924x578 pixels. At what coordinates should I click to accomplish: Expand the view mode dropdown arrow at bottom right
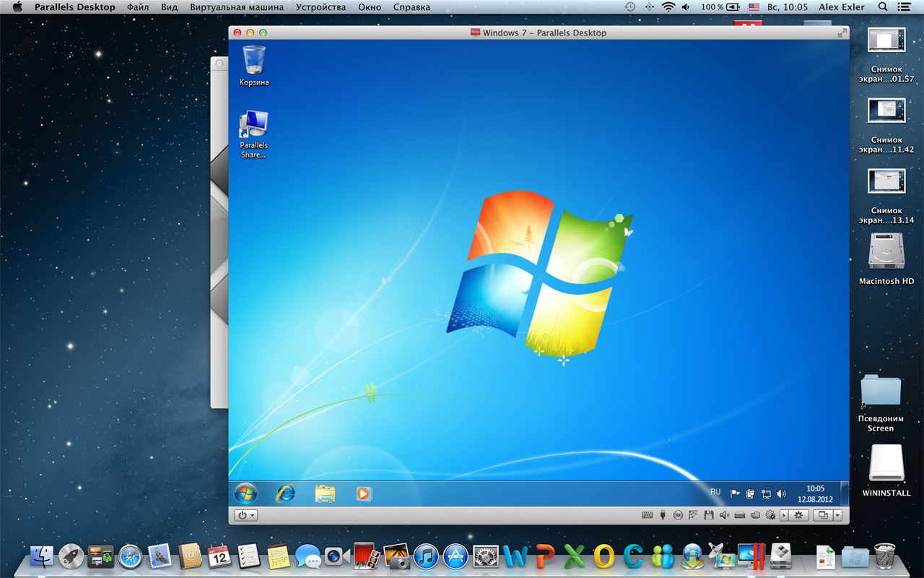pos(837,515)
